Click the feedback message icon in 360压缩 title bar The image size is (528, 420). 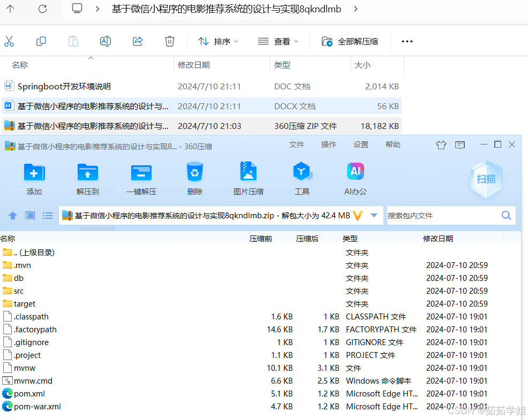coord(459,145)
